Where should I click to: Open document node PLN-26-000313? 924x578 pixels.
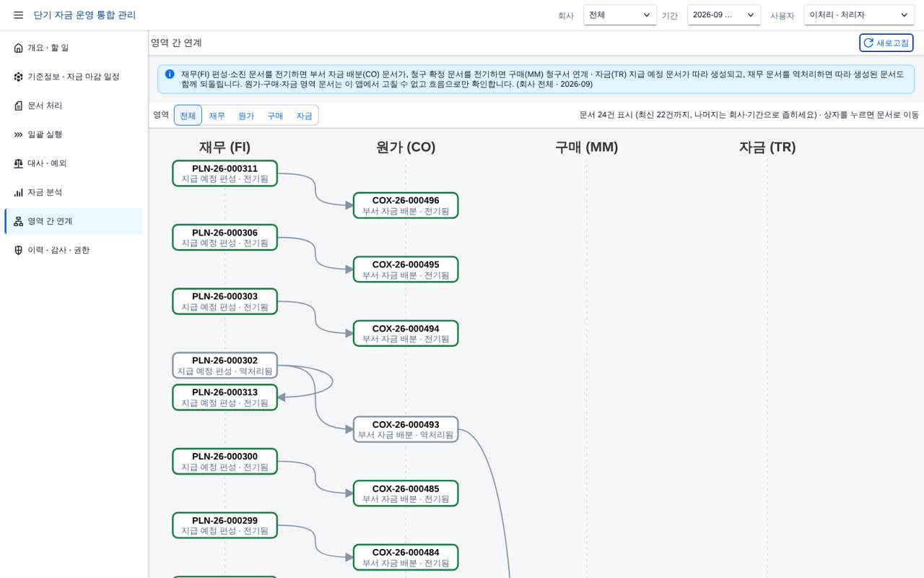[x=225, y=397]
